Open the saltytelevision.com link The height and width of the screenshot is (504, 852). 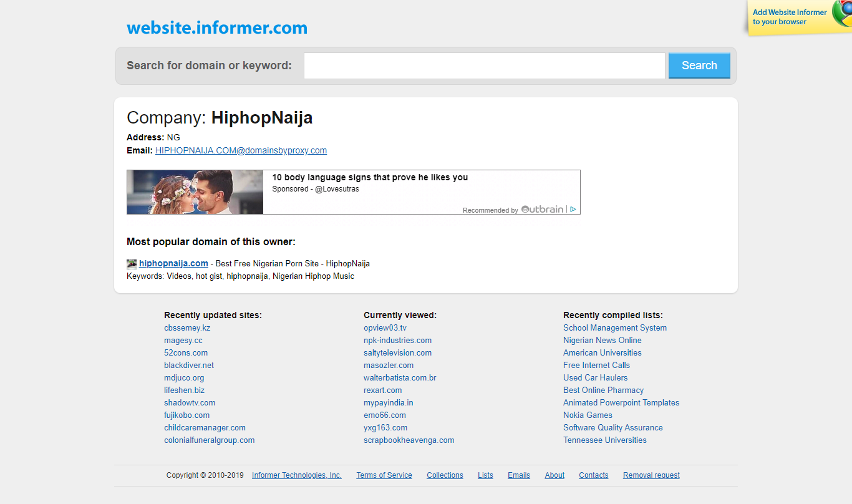click(397, 352)
